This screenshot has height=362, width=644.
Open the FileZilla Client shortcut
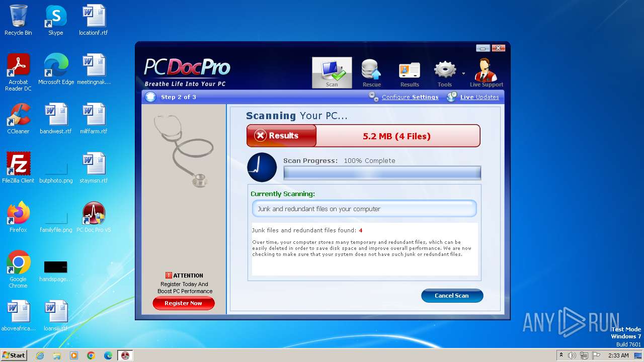point(18,168)
